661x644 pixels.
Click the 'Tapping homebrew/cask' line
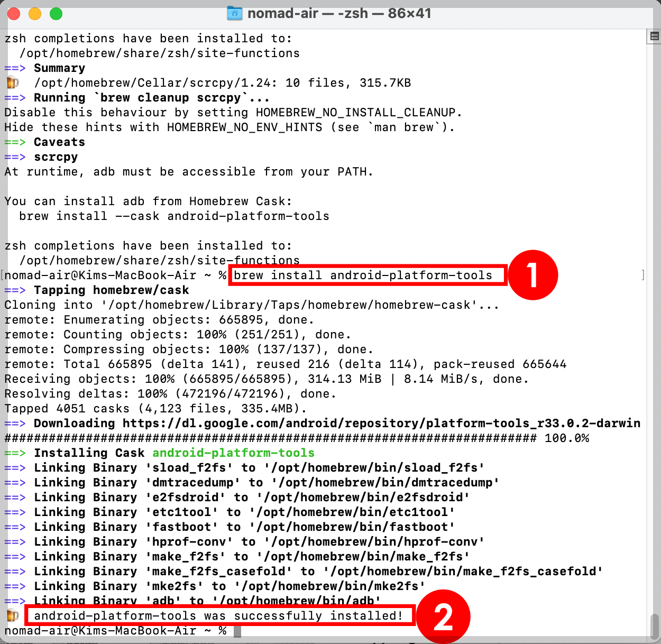(97, 290)
